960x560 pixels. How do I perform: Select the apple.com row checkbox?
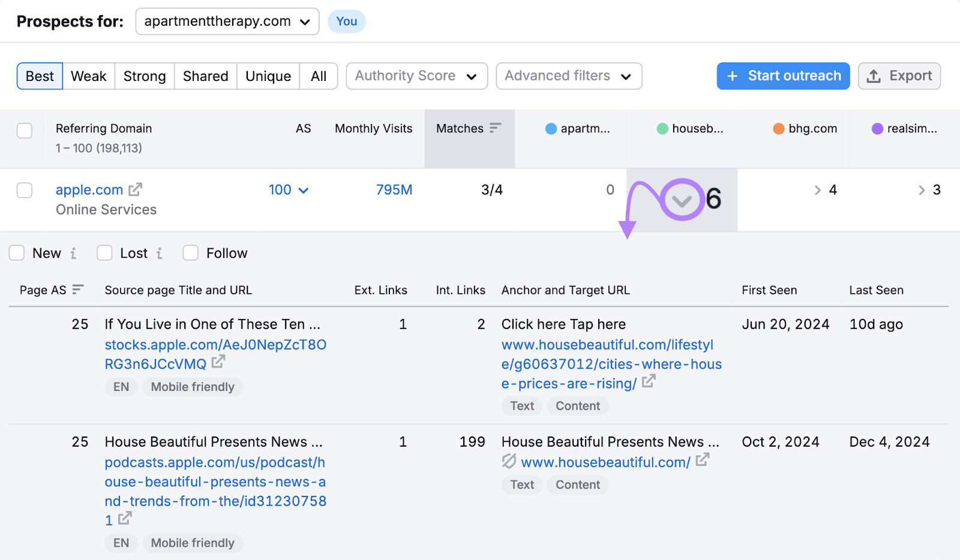tap(24, 189)
